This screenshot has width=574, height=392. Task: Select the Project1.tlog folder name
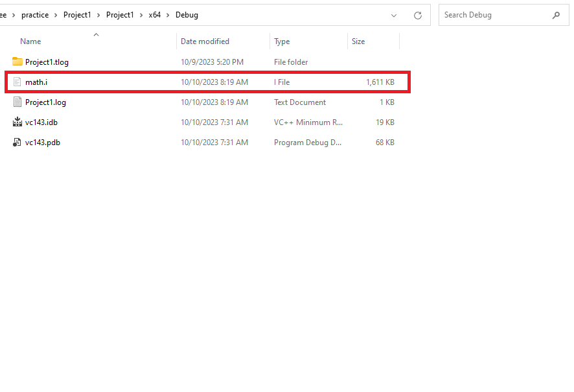coord(47,62)
